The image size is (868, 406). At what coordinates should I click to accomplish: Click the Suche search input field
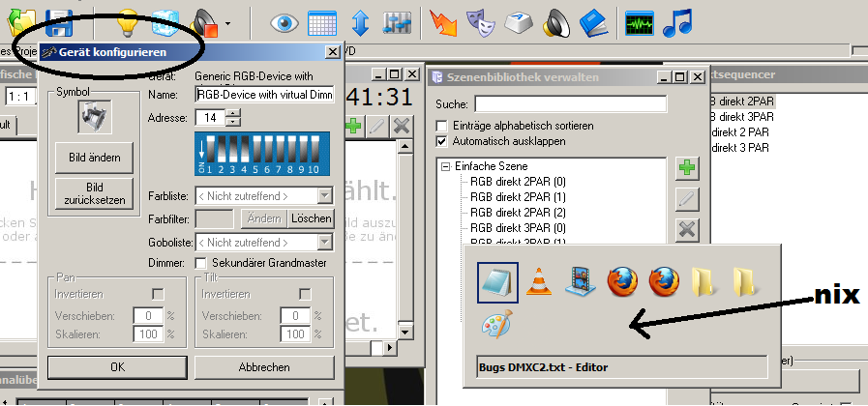click(x=570, y=103)
